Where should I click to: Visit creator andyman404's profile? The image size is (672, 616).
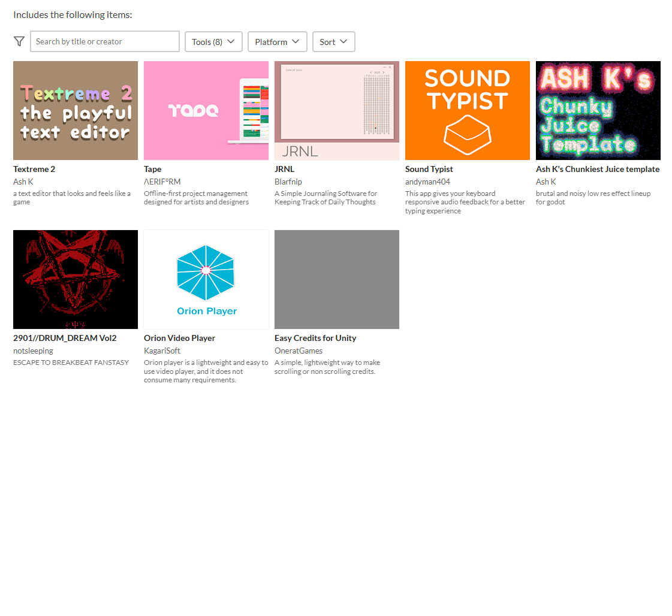[427, 182]
